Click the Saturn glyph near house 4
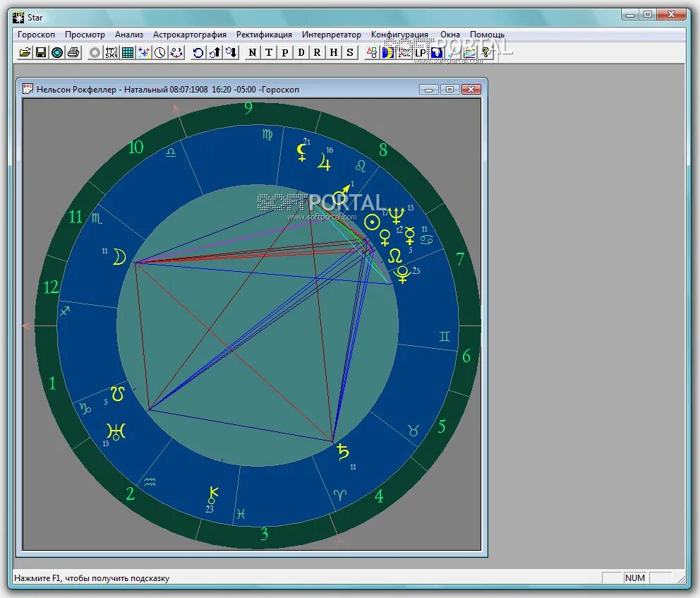 (343, 452)
